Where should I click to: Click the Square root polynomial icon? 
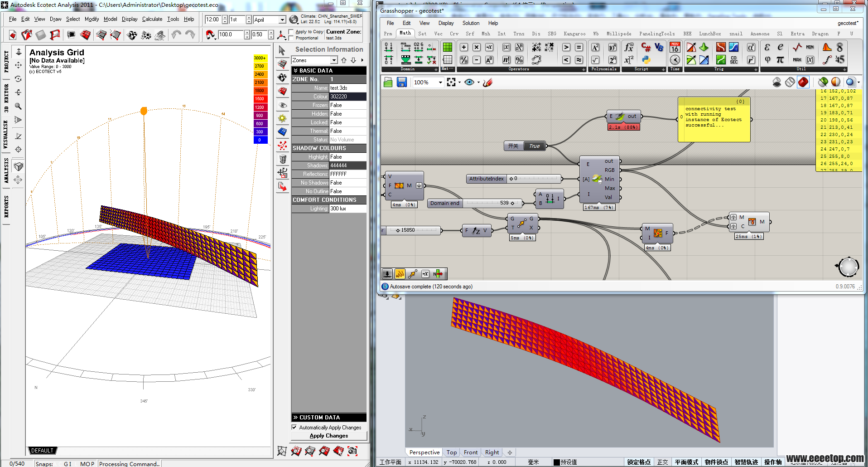595,59
